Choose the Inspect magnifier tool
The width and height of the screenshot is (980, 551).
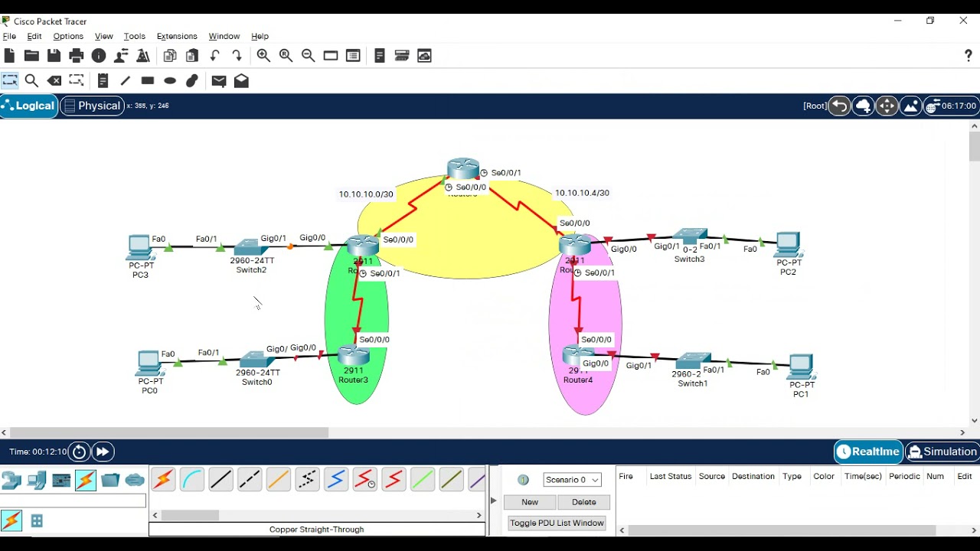coord(31,80)
